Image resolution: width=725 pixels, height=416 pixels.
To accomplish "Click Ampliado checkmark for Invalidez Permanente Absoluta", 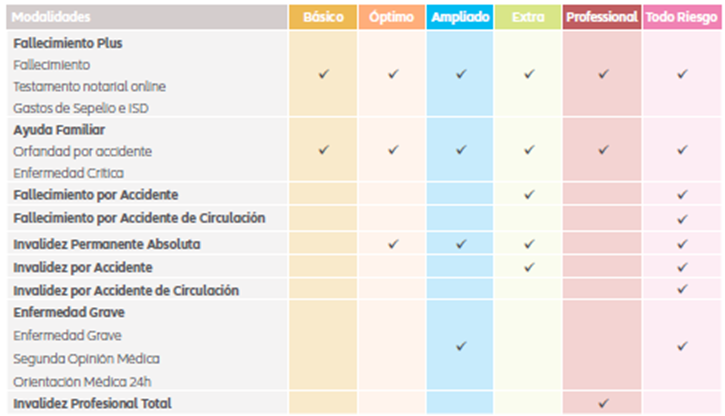I will coord(460,244).
